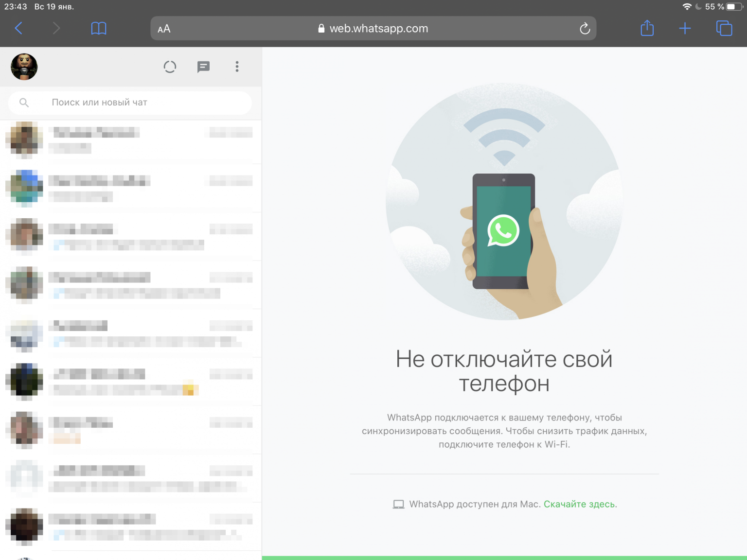This screenshot has width=747, height=560.
Task: Show all tabs via the tabs overview icon
Action: [724, 28]
